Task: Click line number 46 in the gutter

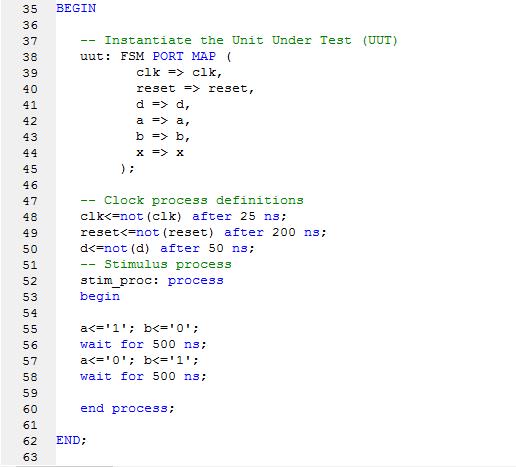Action: tap(30, 185)
